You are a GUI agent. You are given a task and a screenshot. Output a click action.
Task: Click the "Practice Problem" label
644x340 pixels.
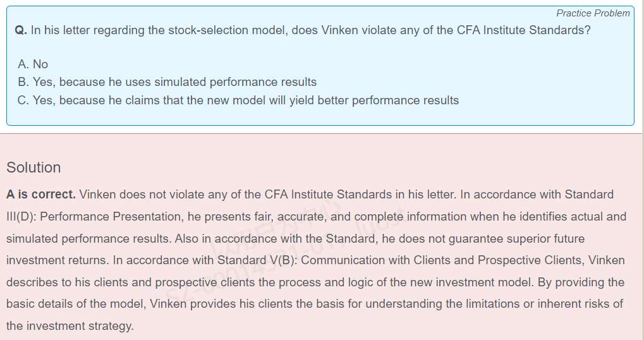click(593, 13)
